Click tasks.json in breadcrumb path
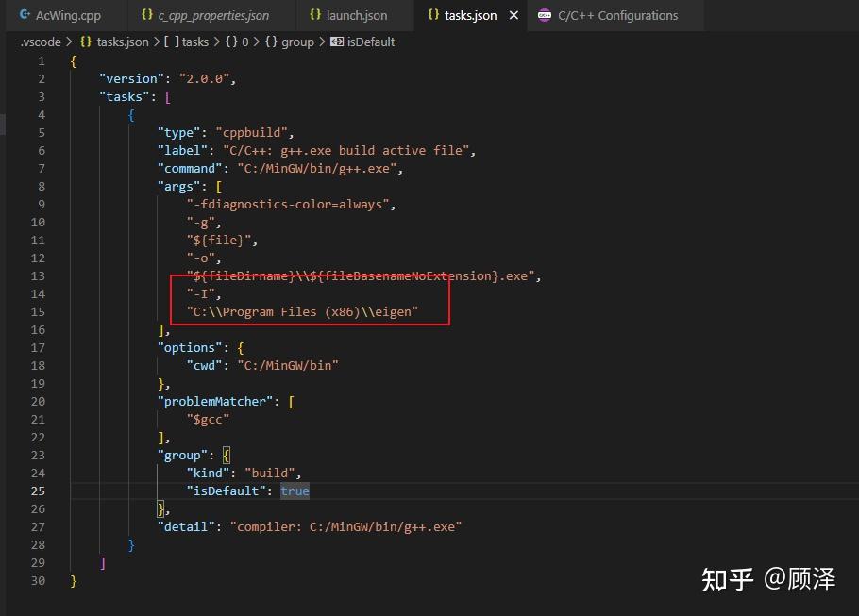Viewport: 859px width, 616px height. (122, 42)
